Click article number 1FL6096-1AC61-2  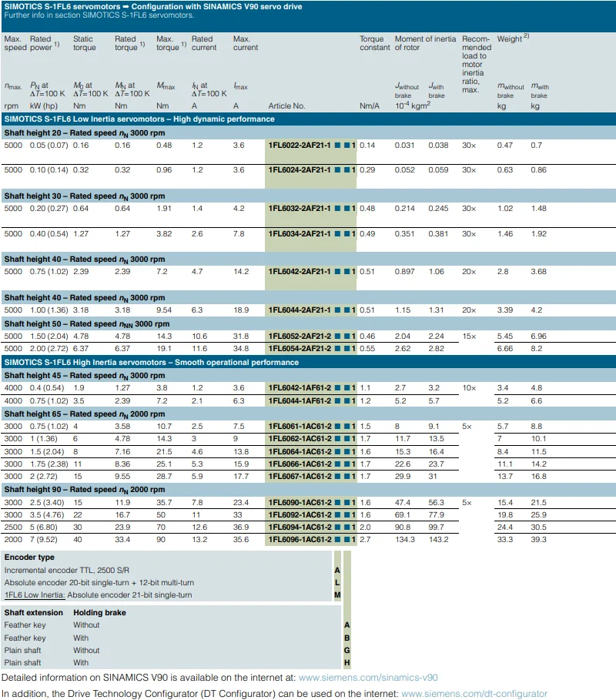tap(300, 539)
